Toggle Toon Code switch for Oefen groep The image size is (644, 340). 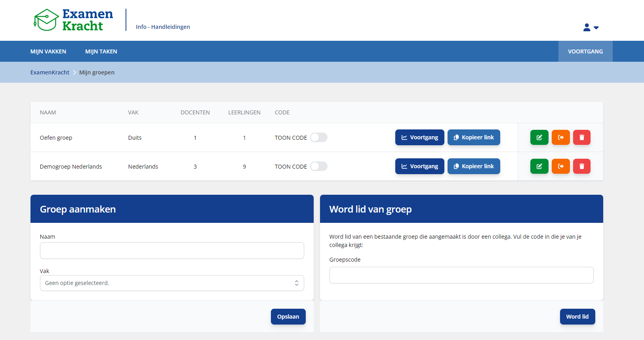click(x=318, y=137)
